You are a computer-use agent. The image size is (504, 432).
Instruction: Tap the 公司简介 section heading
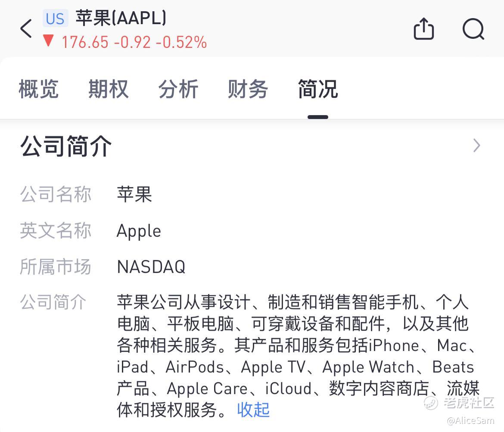(x=66, y=146)
